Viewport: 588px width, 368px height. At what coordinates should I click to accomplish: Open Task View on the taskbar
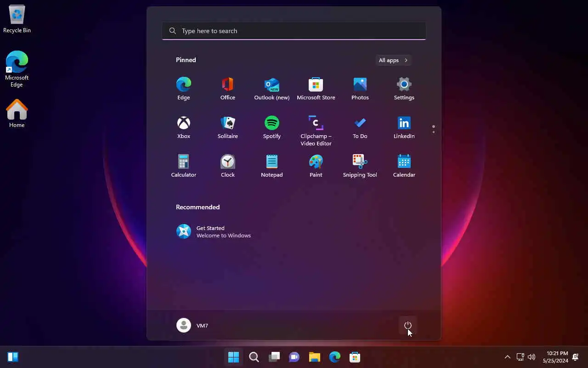coord(274,357)
